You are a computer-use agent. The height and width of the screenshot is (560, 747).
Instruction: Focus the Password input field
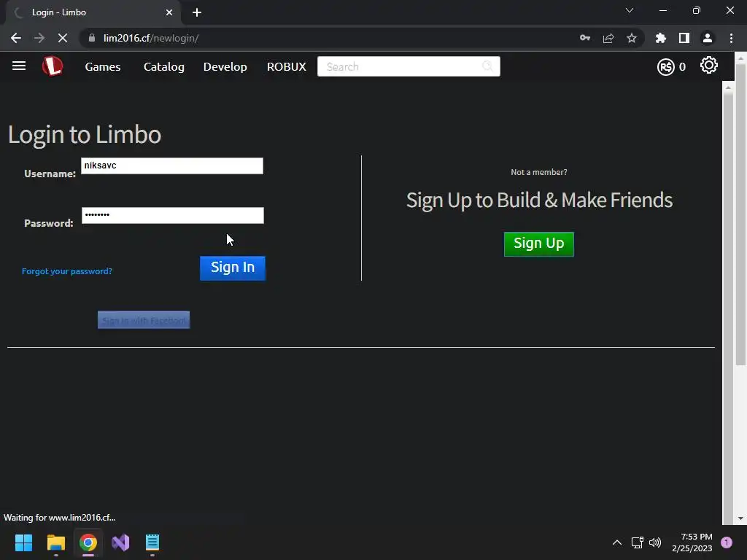click(172, 215)
